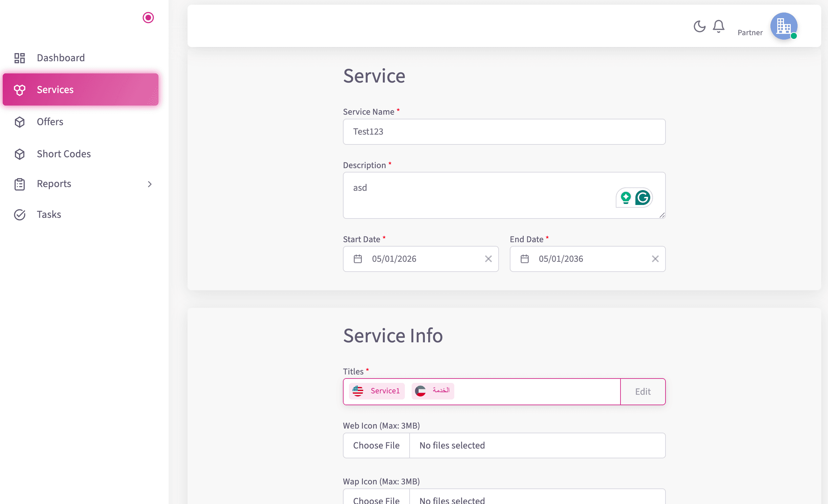Open the Grammarly checker in Description

644,198
